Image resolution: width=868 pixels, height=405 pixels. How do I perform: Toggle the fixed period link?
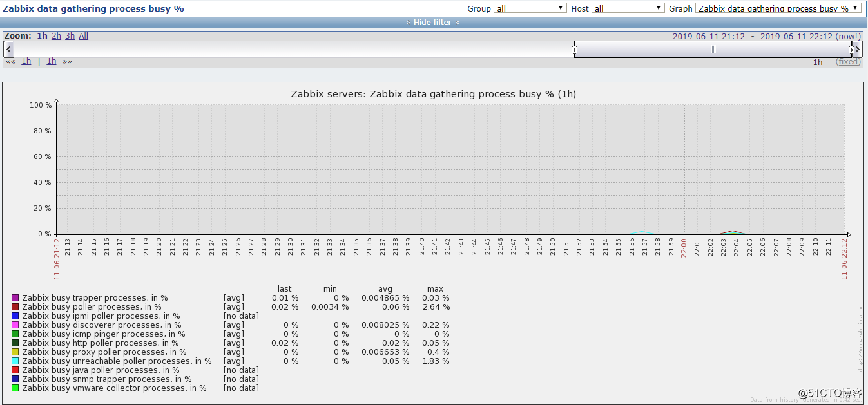848,62
